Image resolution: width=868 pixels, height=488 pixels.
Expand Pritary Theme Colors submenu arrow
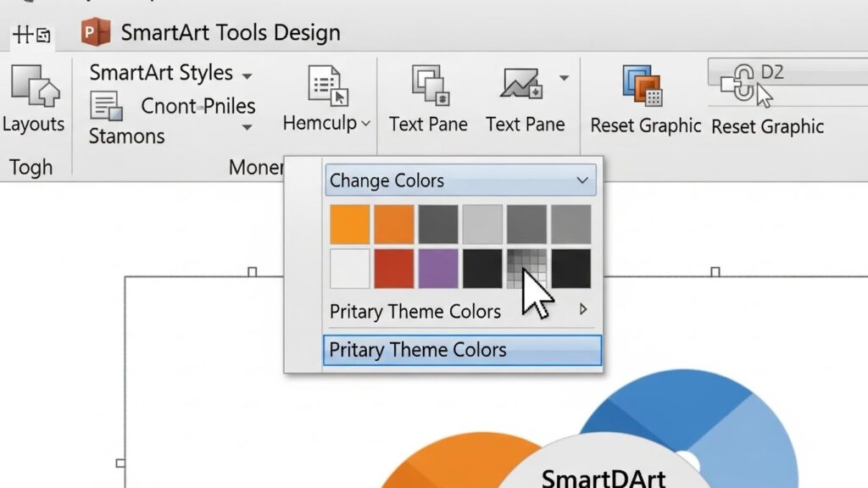click(x=583, y=309)
